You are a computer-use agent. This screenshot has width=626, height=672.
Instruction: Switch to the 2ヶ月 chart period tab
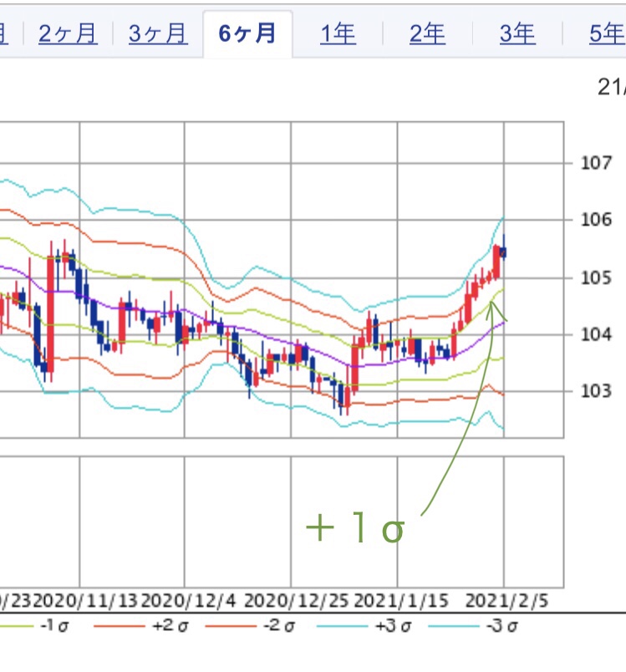tap(68, 33)
